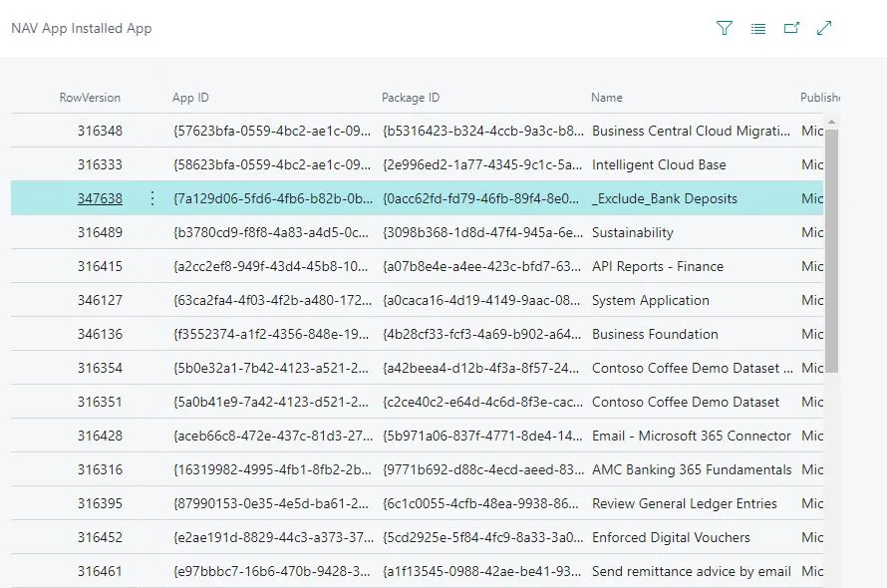Click Package ID starting {b5316423-b324
The width and height of the screenshot is (887, 588).
[x=483, y=131]
